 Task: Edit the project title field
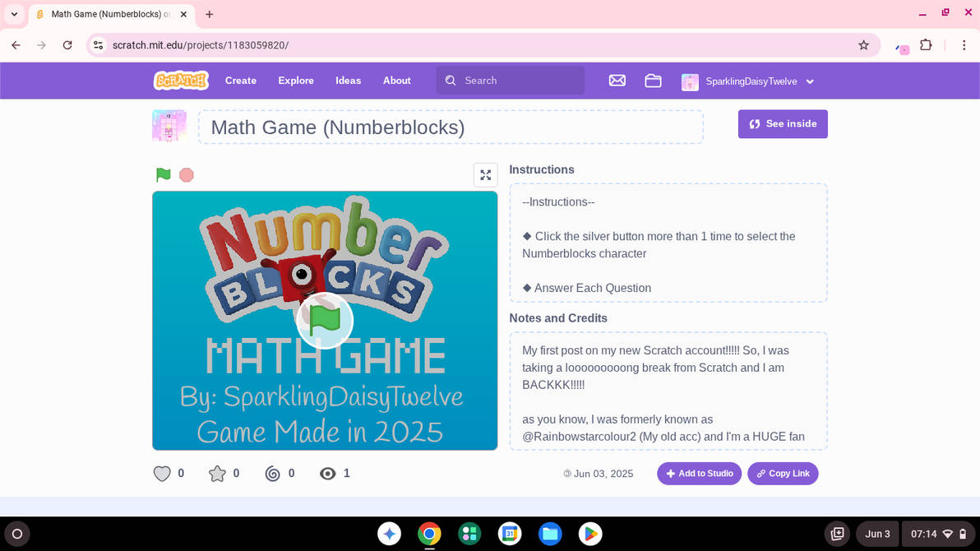(451, 127)
